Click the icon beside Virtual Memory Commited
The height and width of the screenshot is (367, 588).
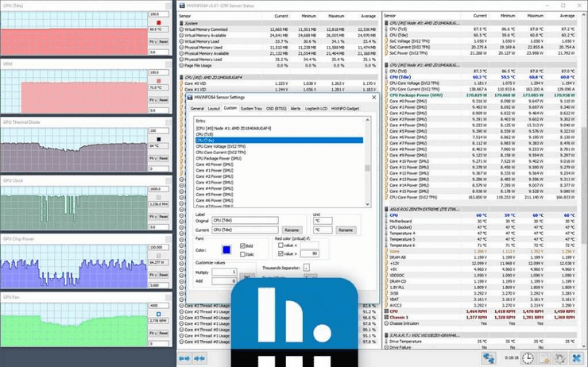181,29
